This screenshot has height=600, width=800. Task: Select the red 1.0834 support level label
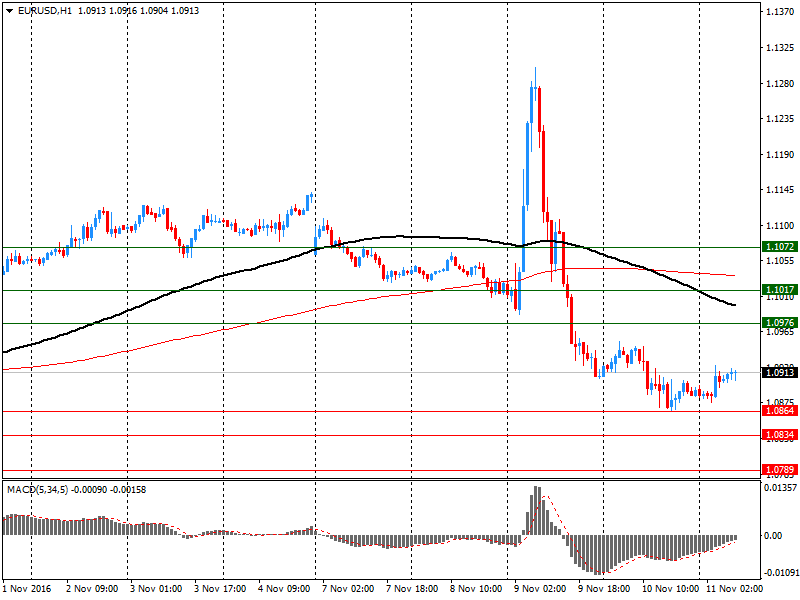pyautogui.click(x=780, y=435)
